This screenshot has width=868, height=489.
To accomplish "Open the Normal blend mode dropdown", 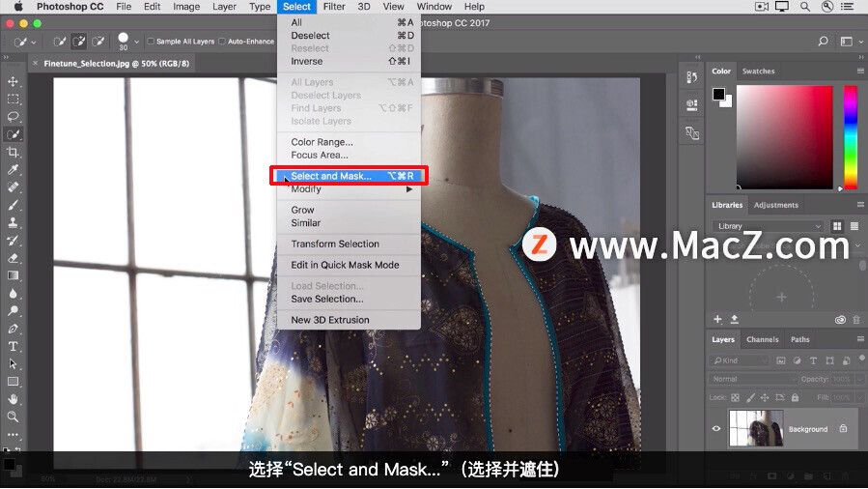I will pyautogui.click(x=753, y=380).
